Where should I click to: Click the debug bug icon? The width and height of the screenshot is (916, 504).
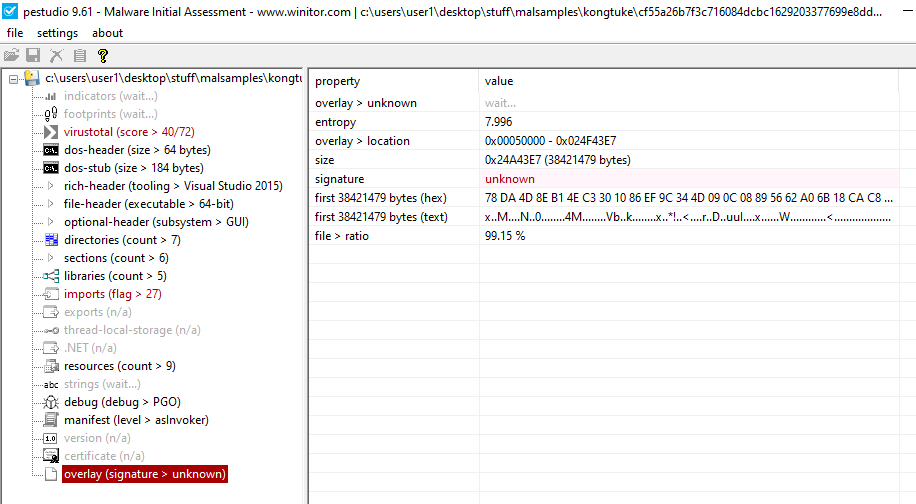[51, 402]
